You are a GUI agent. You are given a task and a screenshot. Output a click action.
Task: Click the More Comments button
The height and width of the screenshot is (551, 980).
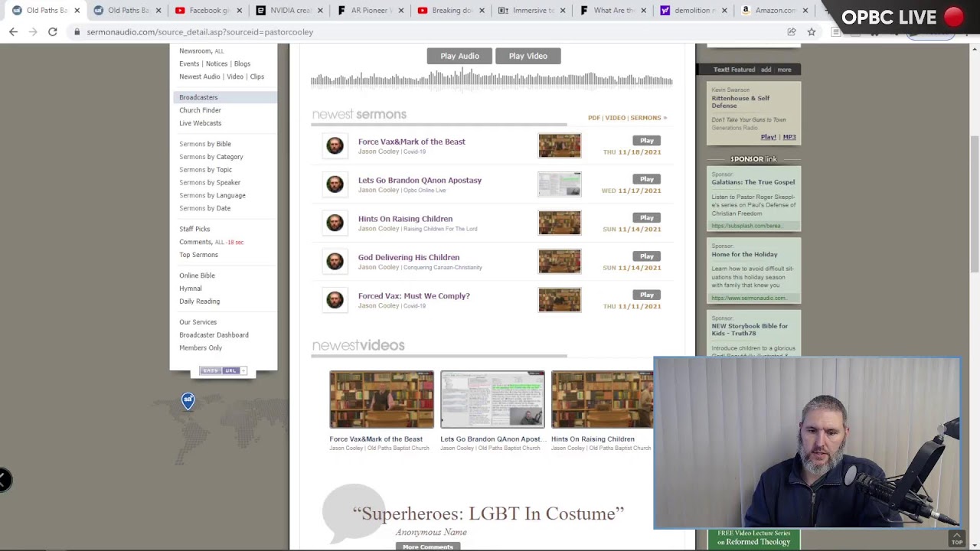428,546
